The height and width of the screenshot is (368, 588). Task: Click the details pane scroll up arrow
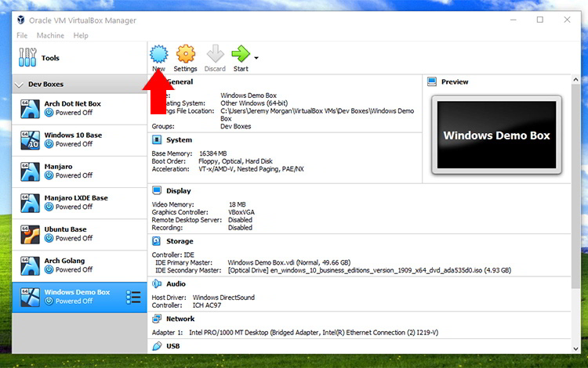pos(575,80)
